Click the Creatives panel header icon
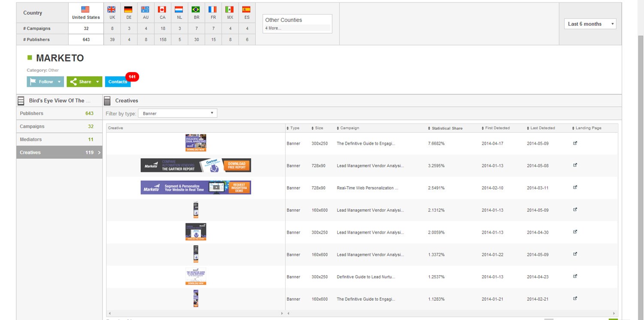The height and width of the screenshot is (320, 644). 107,101
